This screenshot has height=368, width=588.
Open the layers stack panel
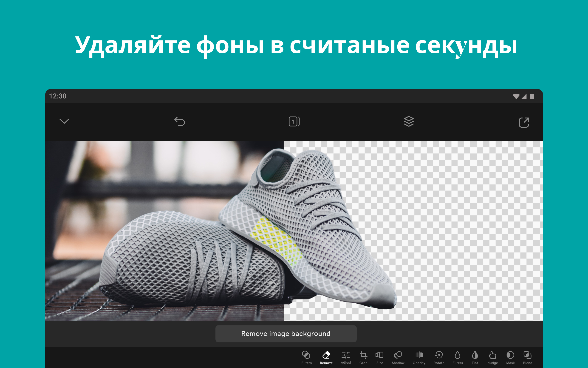click(x=409, y=121)
